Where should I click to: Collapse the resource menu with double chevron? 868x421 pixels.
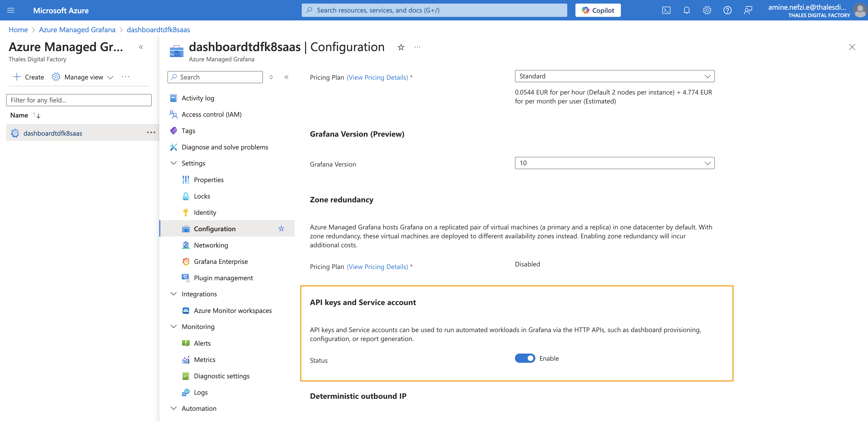pyautogui.click(x=286, y=77)
